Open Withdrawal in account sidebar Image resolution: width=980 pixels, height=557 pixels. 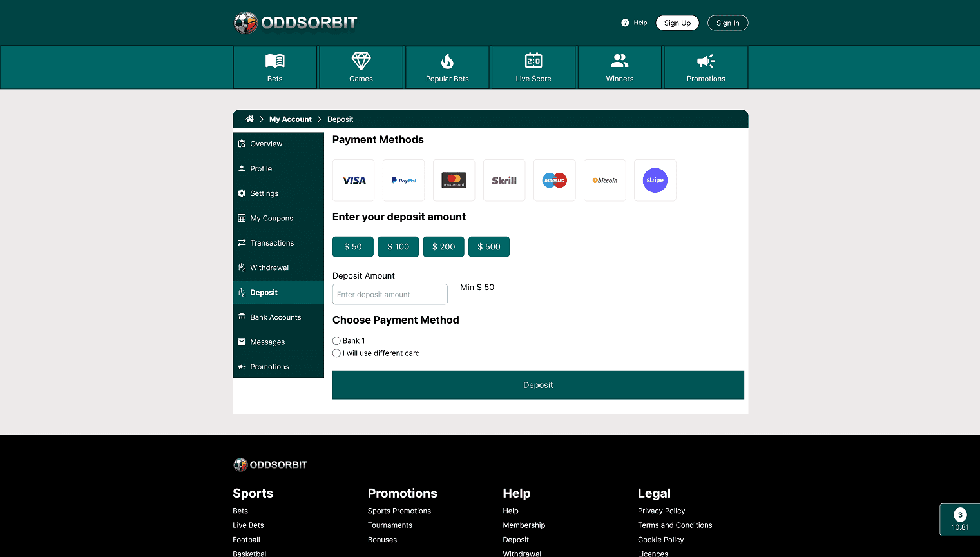[278, 268]
